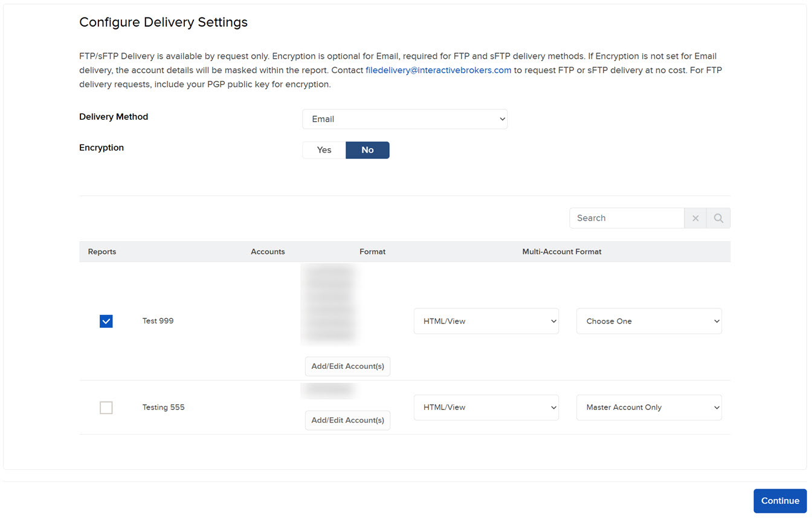Check the Testing 555 report checkbox
Screen dimensions: 812x520
click(x=106, y=408)
